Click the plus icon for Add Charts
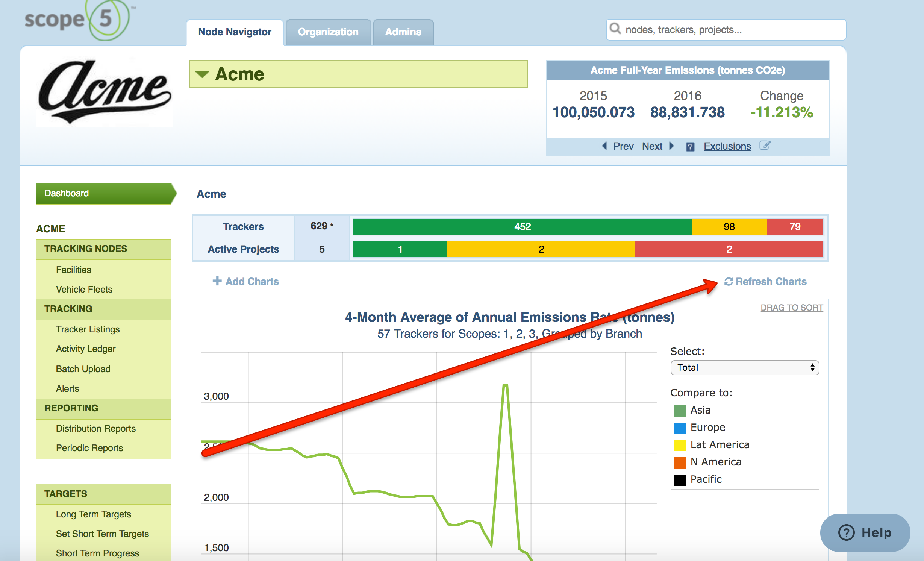 tap(217, 281)
